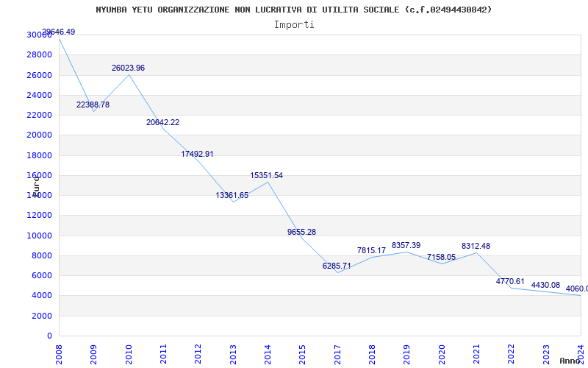Click the x-axis year 2020
Image resolution: width=588 pixels, height=368 pixels.
[442, 354]
